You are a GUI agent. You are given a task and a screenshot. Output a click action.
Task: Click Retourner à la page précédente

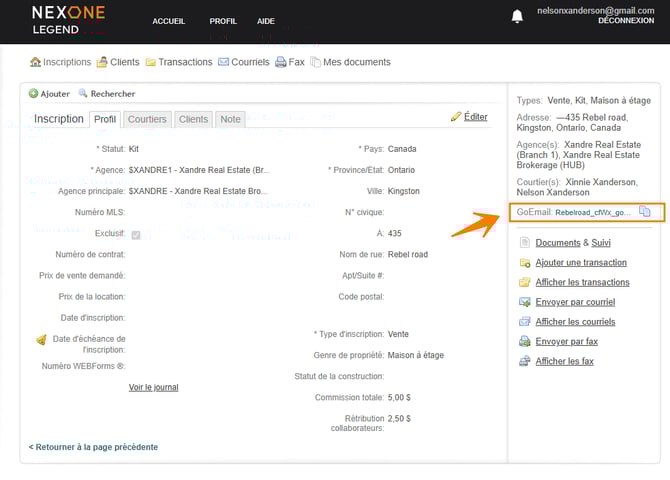(x=93, y=447)
